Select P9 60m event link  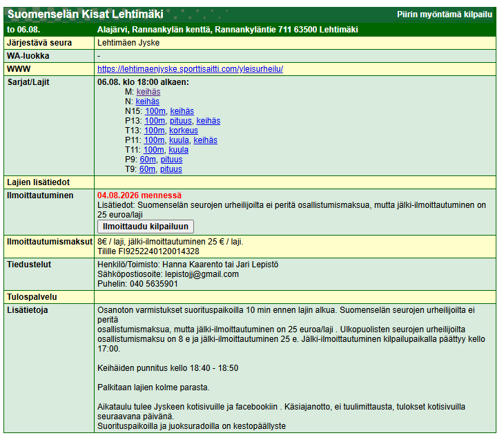148,159
